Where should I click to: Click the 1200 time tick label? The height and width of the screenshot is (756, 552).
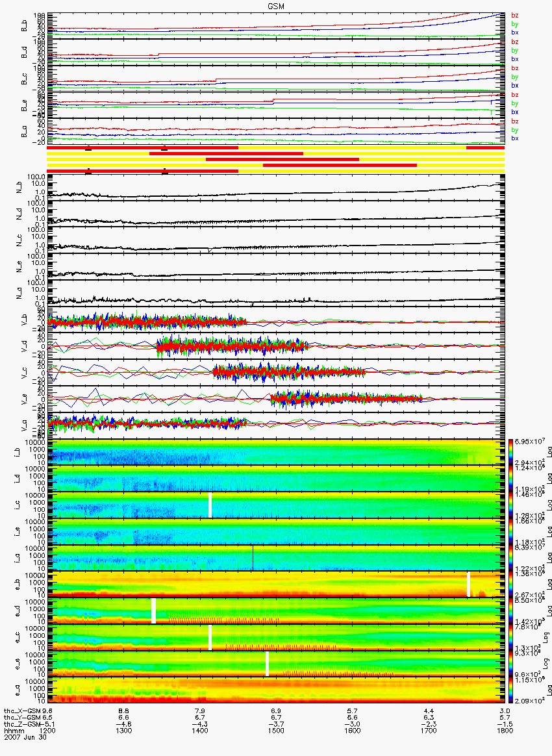47,731
